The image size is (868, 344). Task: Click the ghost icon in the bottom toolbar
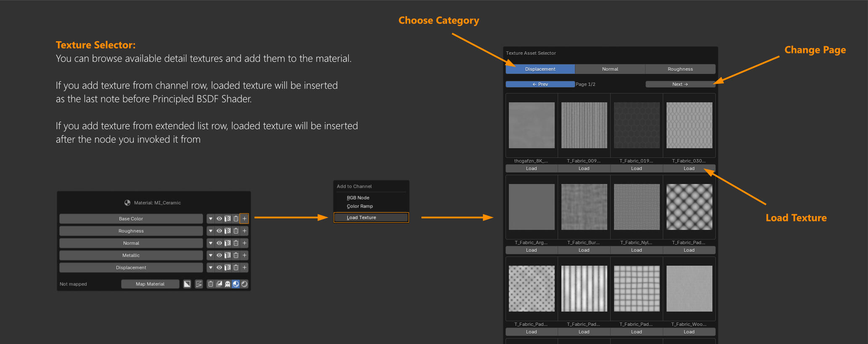point(228,284)
